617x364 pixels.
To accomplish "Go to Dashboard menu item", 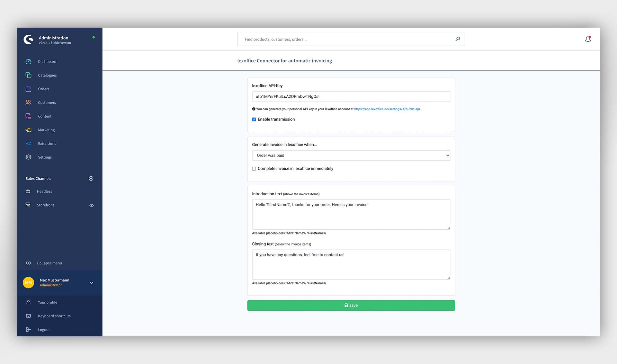I will tap(47, 62).
